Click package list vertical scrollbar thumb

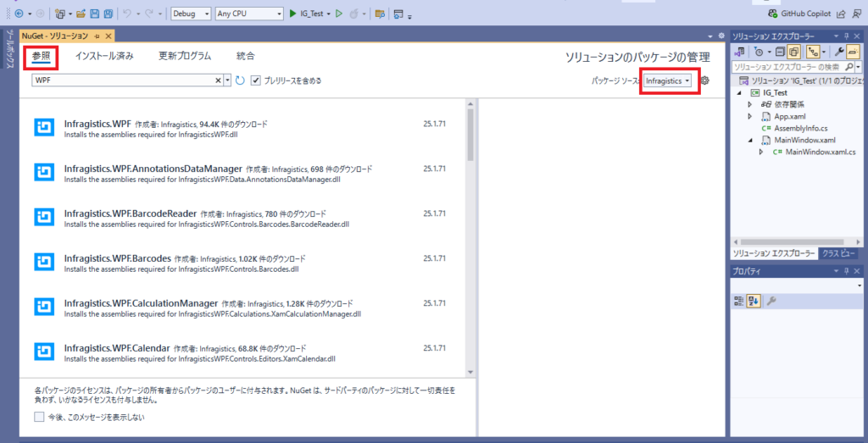tap(470, 135)
